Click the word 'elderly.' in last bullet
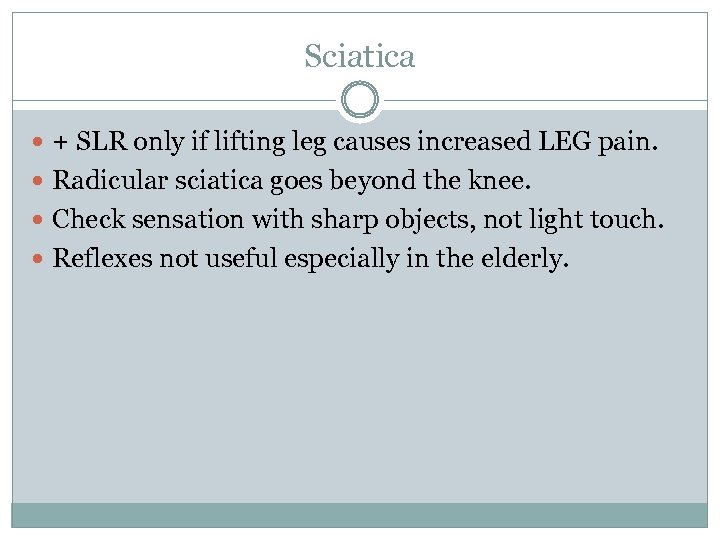720x540 pixels. click(x=528, y=259)
